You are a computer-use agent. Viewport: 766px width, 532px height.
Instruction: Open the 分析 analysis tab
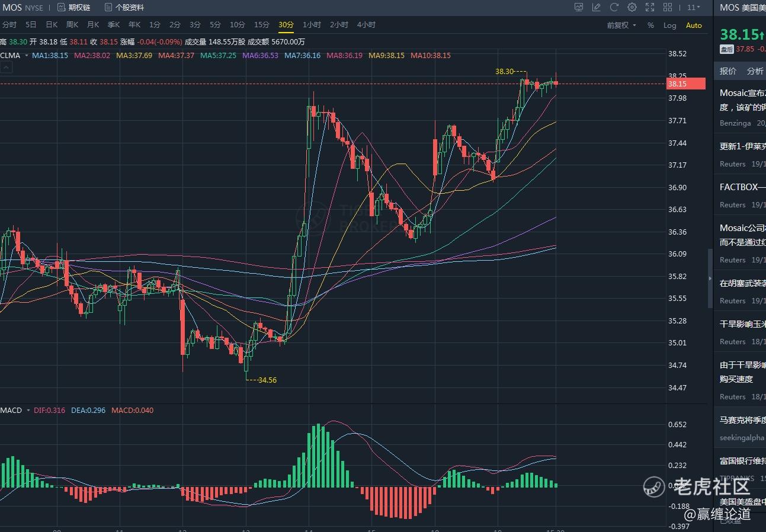pyautogui.click(x=755, y=71)
